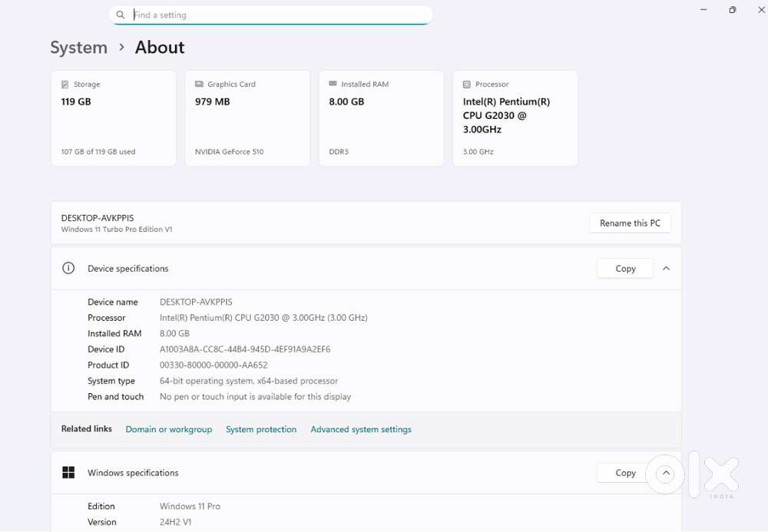Click the Windows logo icon
Image resolution: width=768 pixels, height=532 pixels.
click(68, 473)
